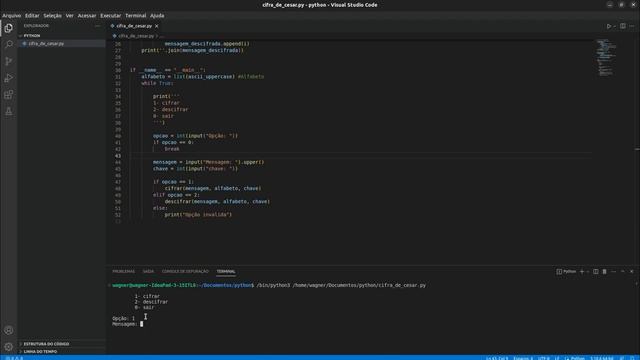Open the Acessar menu
This screenshot has width=640, height=360.
[87, 16]
